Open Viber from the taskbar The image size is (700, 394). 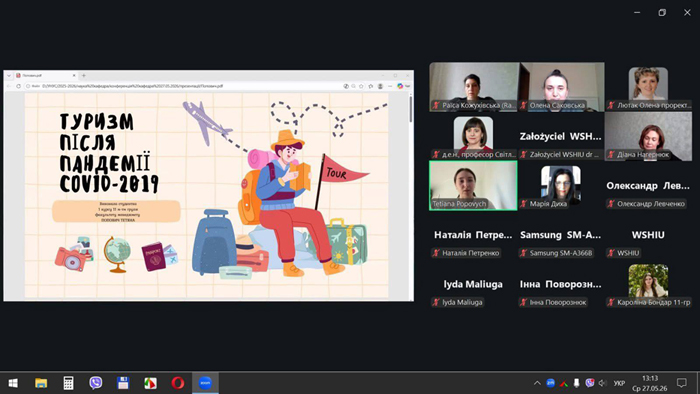coord(96,383)
